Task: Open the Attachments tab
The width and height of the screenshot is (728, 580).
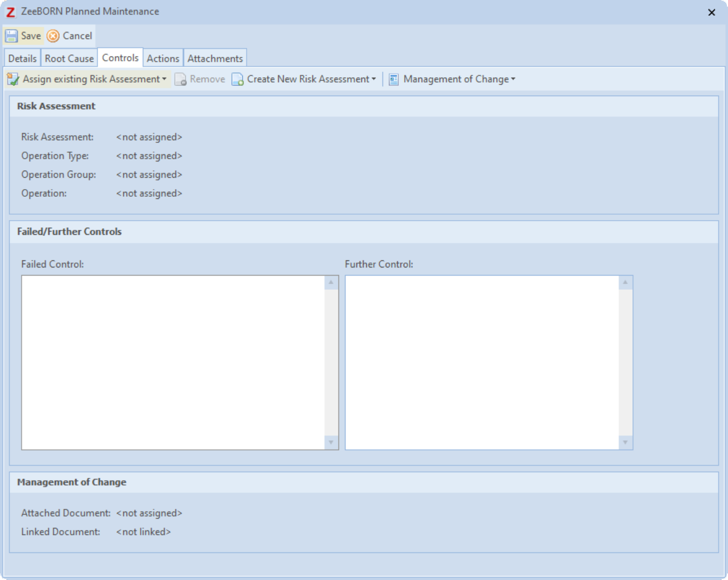Action: pos(215,58)
